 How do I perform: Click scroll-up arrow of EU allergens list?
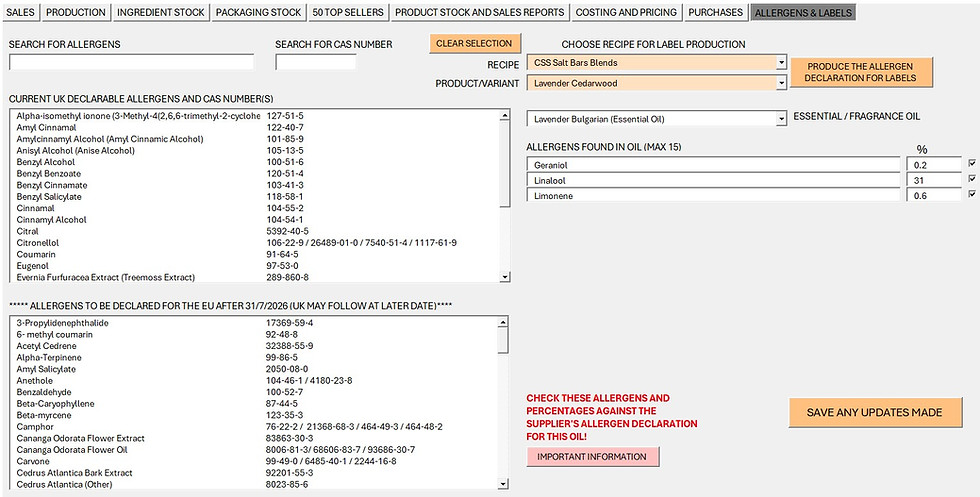[x=503, y=323]
